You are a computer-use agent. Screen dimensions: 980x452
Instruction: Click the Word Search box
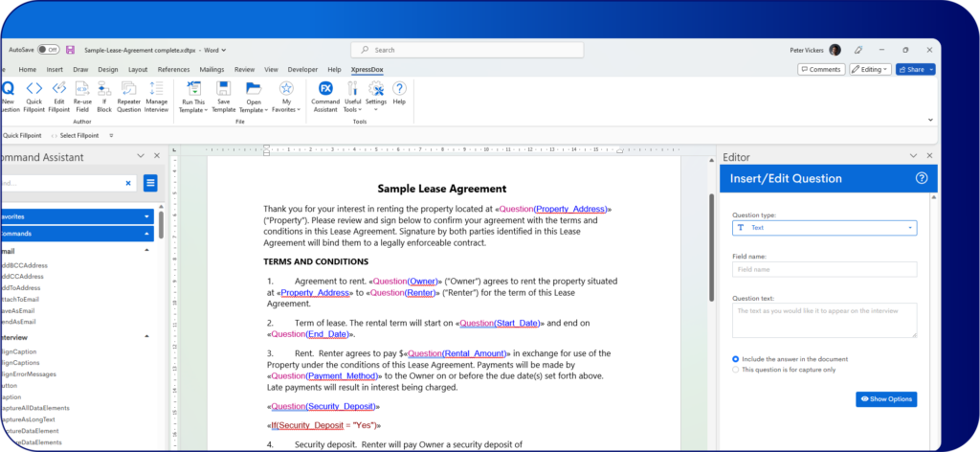(467, 50)
